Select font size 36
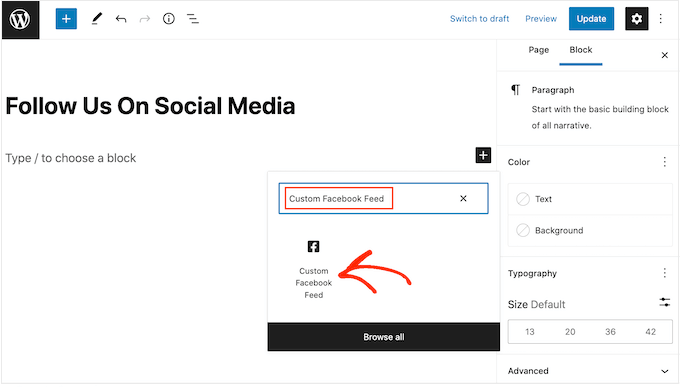The image size is (680, 387). [x=610, y=332]
